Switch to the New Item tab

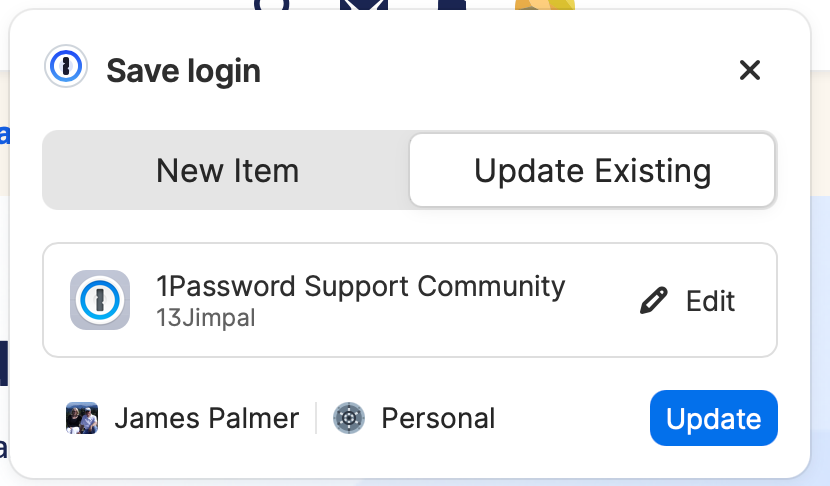coord(227,171)
